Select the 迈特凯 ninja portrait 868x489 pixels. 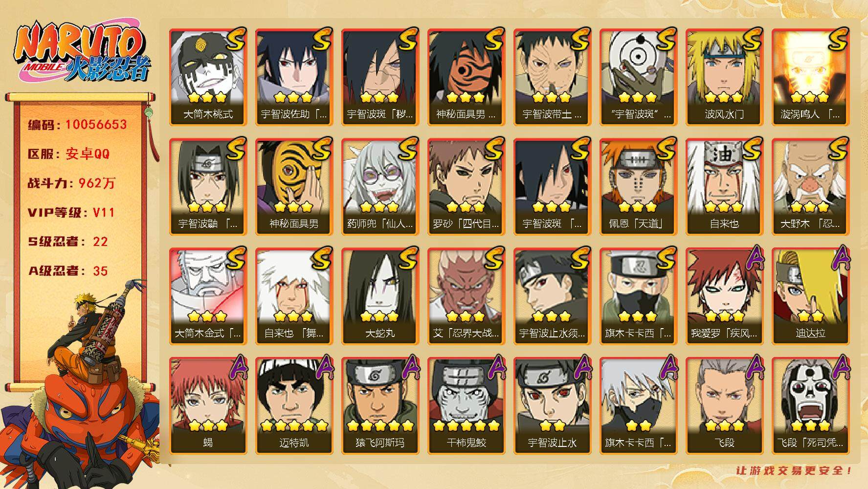(x=294, y=405)
